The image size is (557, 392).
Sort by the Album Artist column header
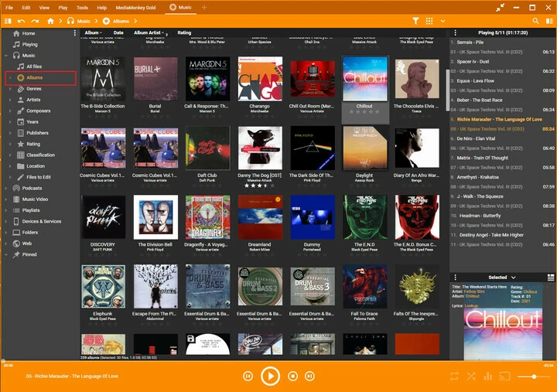[x=149, y=32]
